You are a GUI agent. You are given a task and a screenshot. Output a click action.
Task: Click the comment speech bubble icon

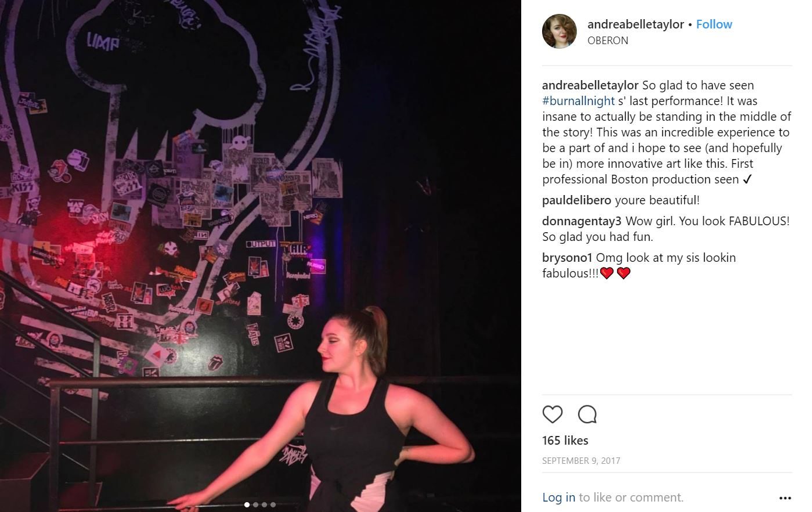click(x=587, y=414)
